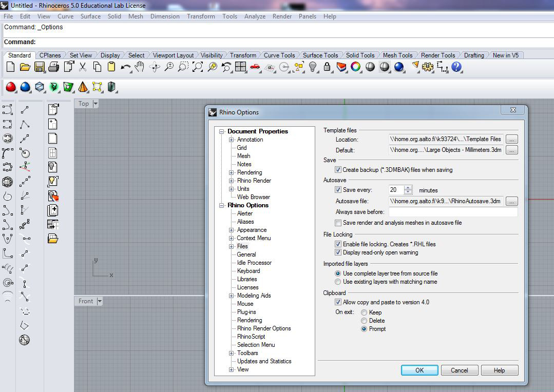Expand the Annotation tree node

[x=232, y=140]
